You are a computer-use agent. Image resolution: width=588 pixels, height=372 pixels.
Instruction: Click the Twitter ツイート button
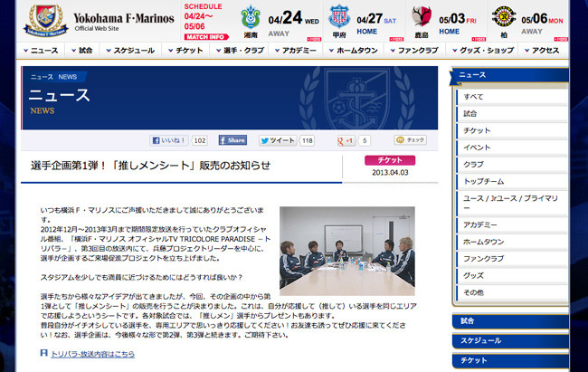click(x=278, y=140)
